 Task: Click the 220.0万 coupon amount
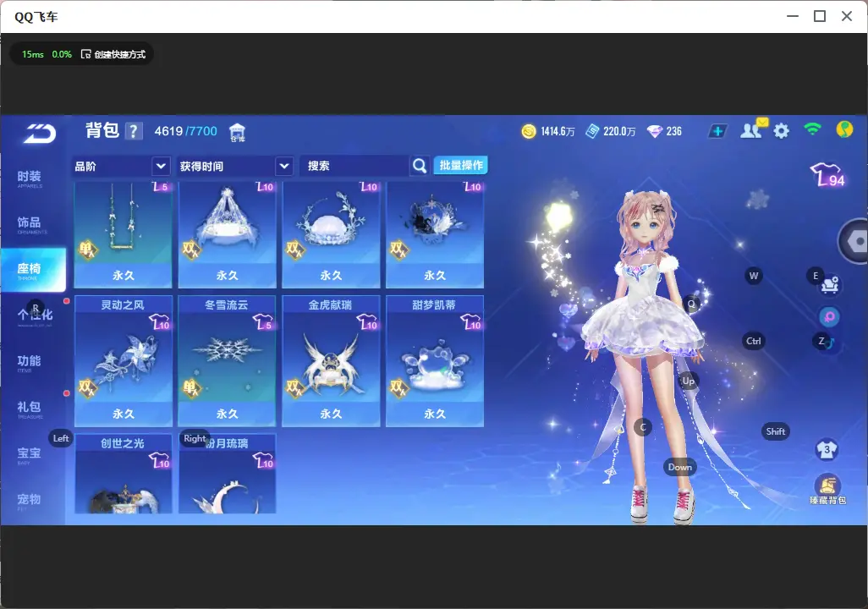pos(619,131)
